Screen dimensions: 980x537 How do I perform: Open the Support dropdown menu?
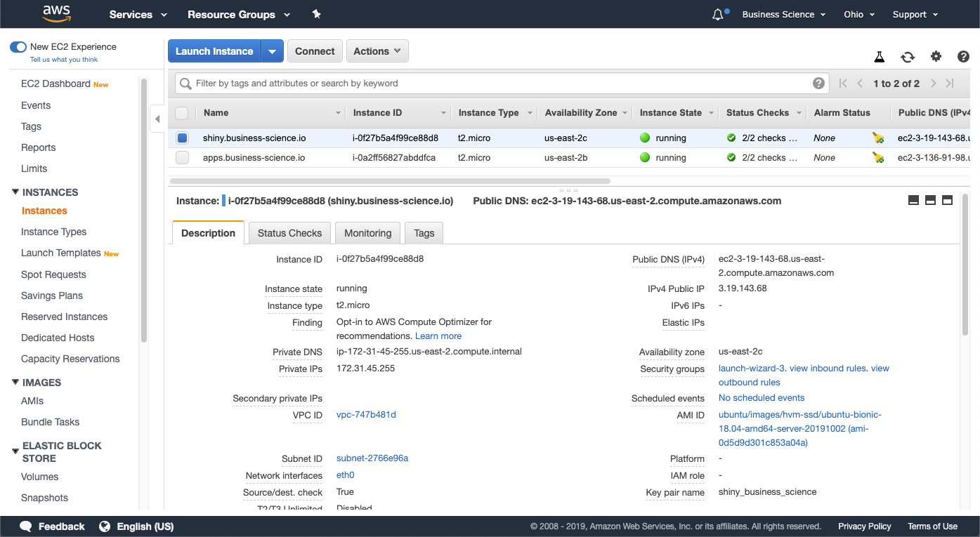click(x=915, y=14)
